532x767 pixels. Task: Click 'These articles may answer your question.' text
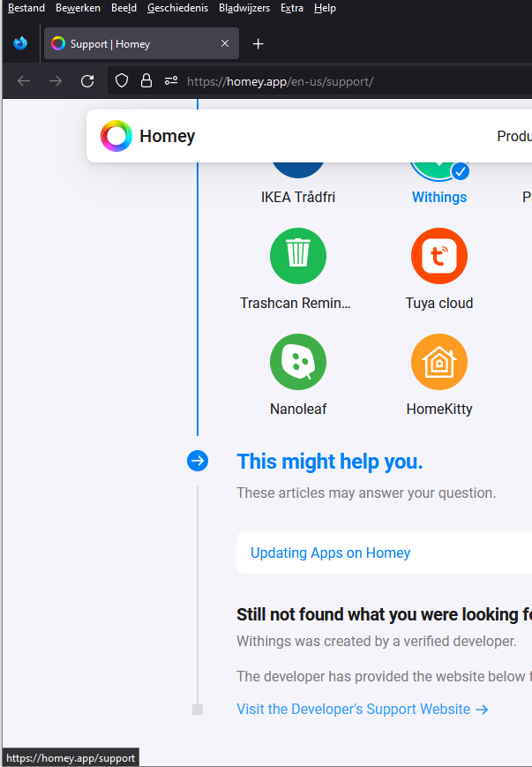click(x=366, y=493)
